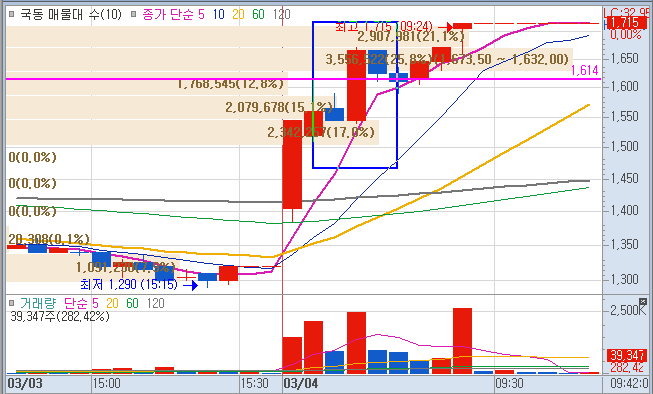Click the 09:30 time axis label
This screenshot has width=653, height=394.
510,383
